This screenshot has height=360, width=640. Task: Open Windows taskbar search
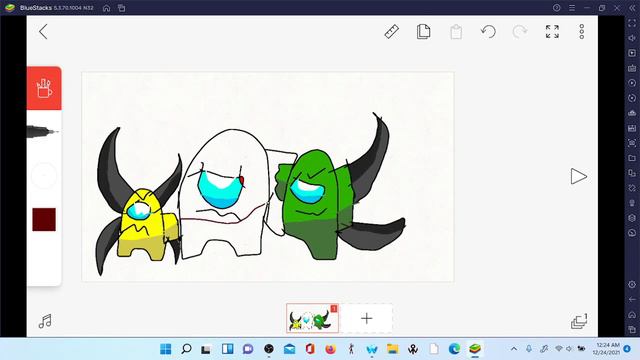186,349
